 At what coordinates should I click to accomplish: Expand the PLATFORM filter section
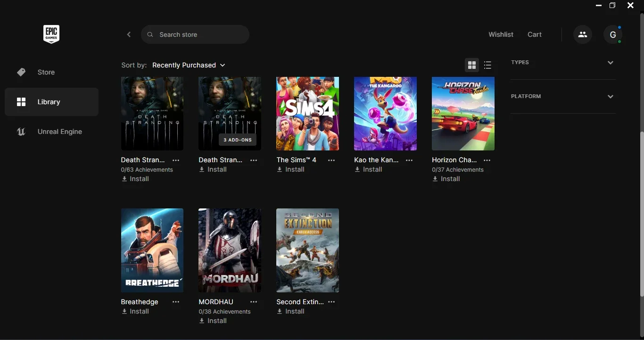coord(563,97)
